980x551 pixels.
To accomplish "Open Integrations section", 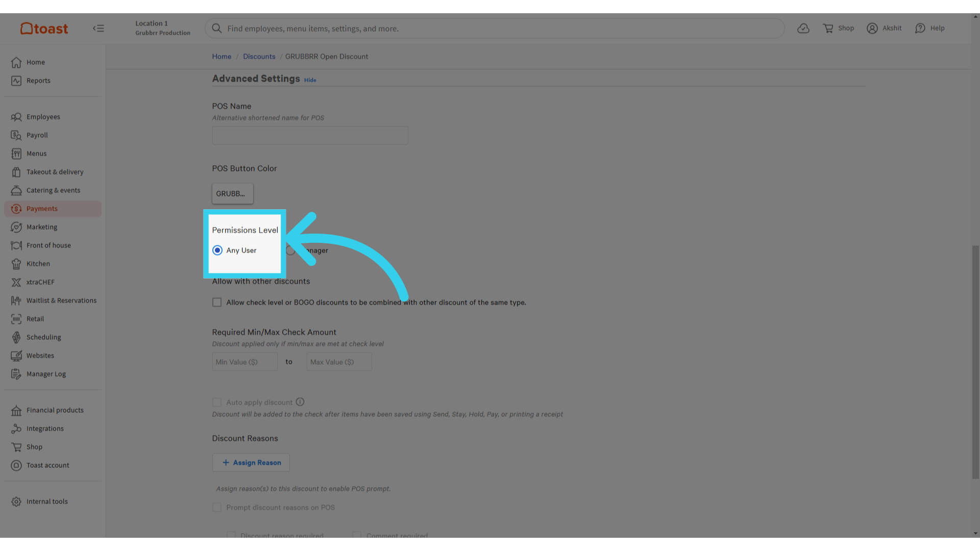I will (53, 429).
